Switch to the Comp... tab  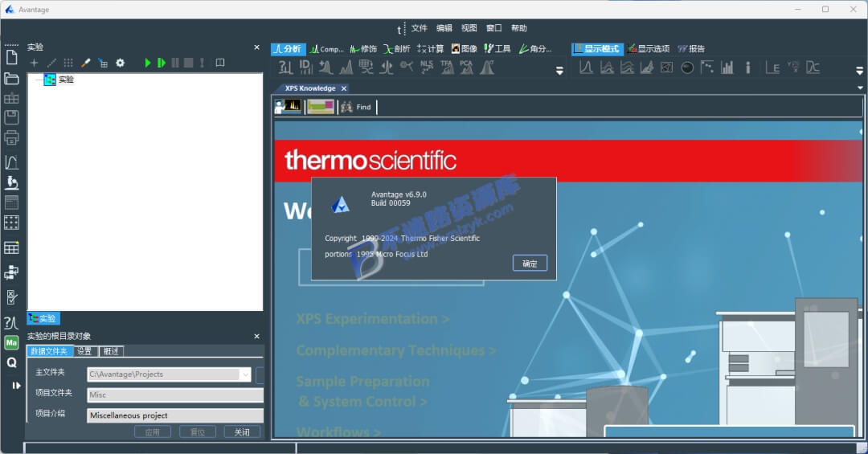click(326, 49)
